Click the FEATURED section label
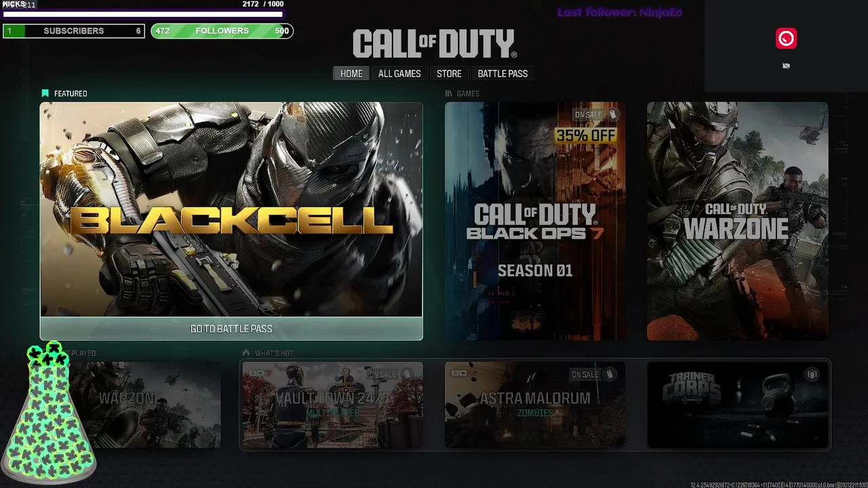 71,94
